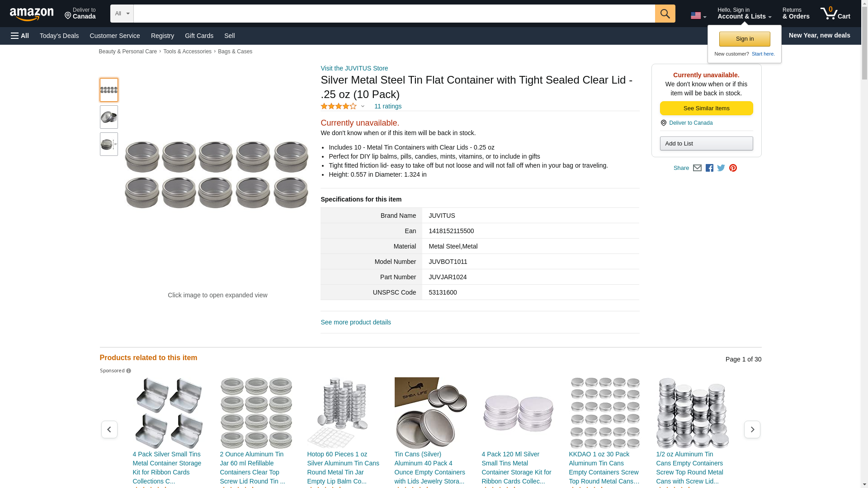
Task: Open the shopping cart icon
Action: [x=835, y=14]
